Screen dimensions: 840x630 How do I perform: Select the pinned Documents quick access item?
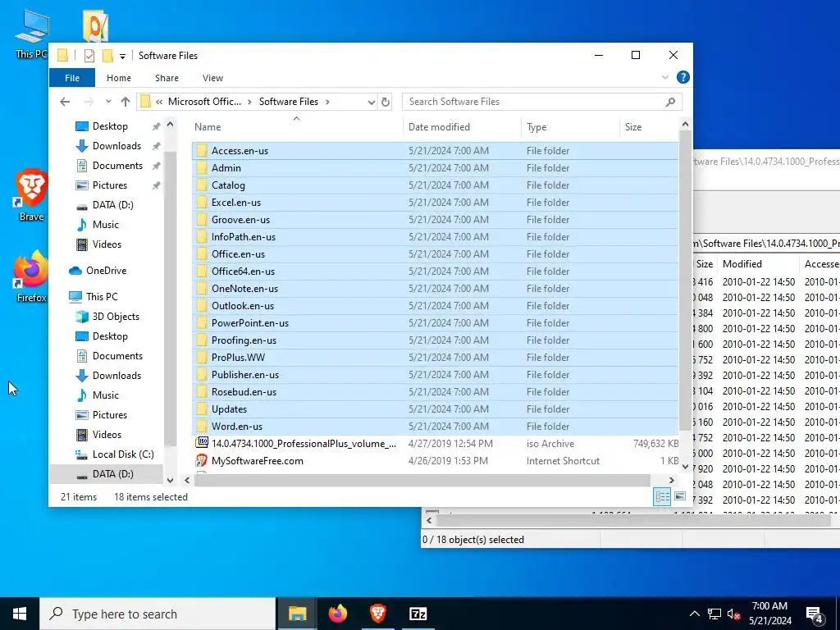117,166
